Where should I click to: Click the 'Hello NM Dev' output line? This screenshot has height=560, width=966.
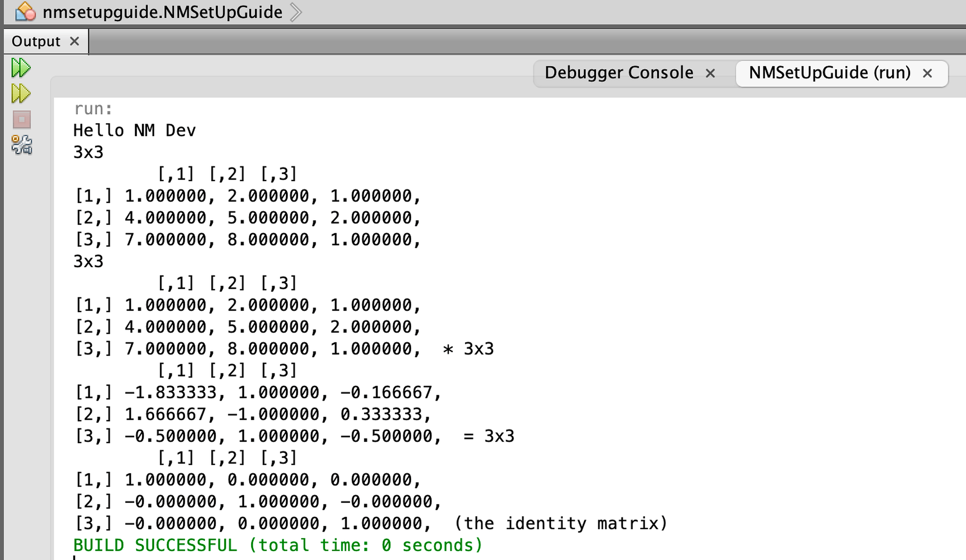point(135,131)
